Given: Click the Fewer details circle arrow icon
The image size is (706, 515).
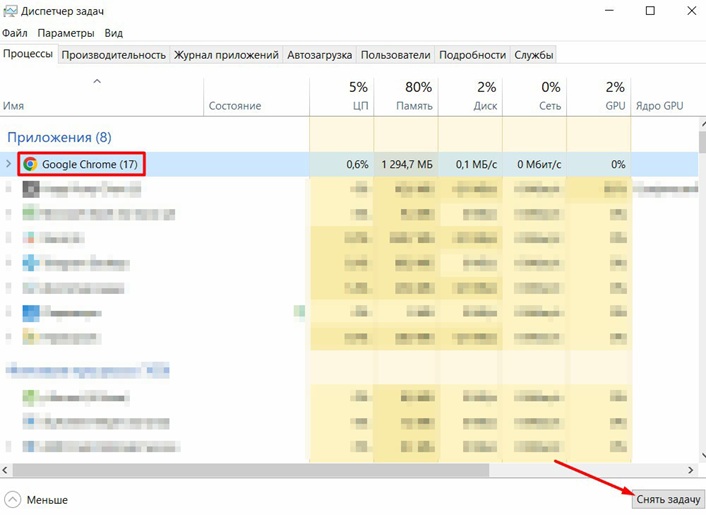Looking at the screenshot, I should 13,500.
